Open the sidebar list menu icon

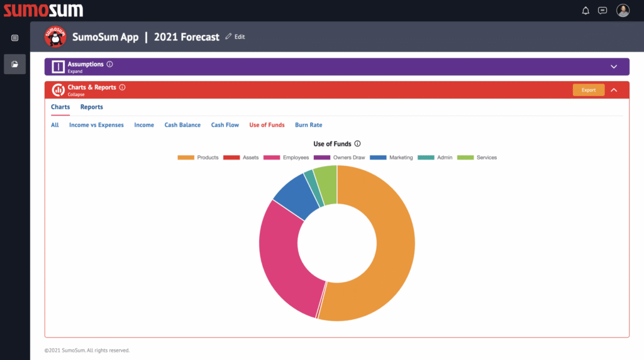coord(14,38)
